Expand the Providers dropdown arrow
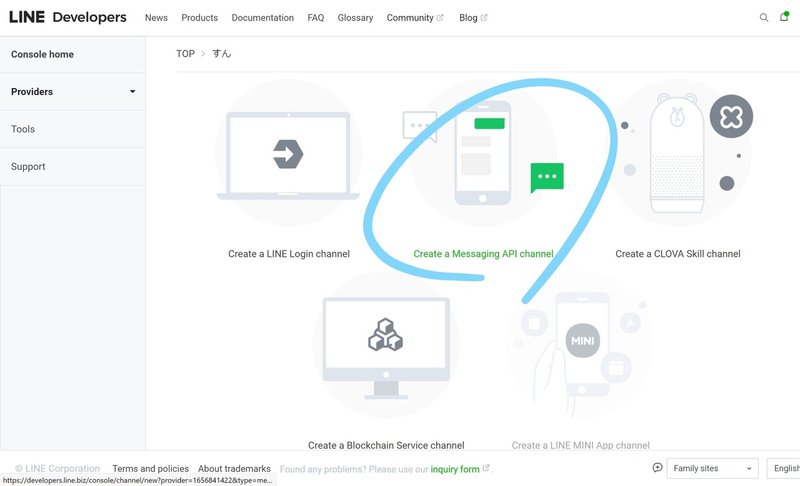800x486 pixels. [133, 92]
